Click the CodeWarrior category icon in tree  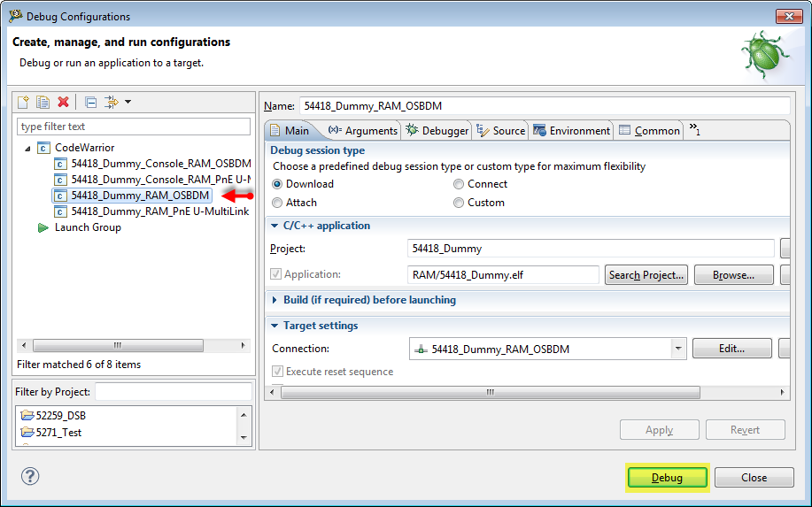coord(43,148)
